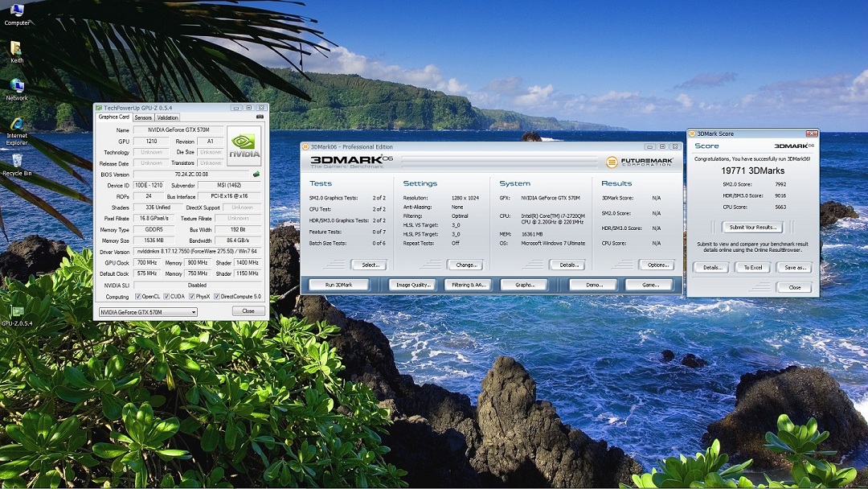Switch to the Graphics Card tab
This screenshot has width=868, height=489.
pyautogui.click(x=114, y=117)
